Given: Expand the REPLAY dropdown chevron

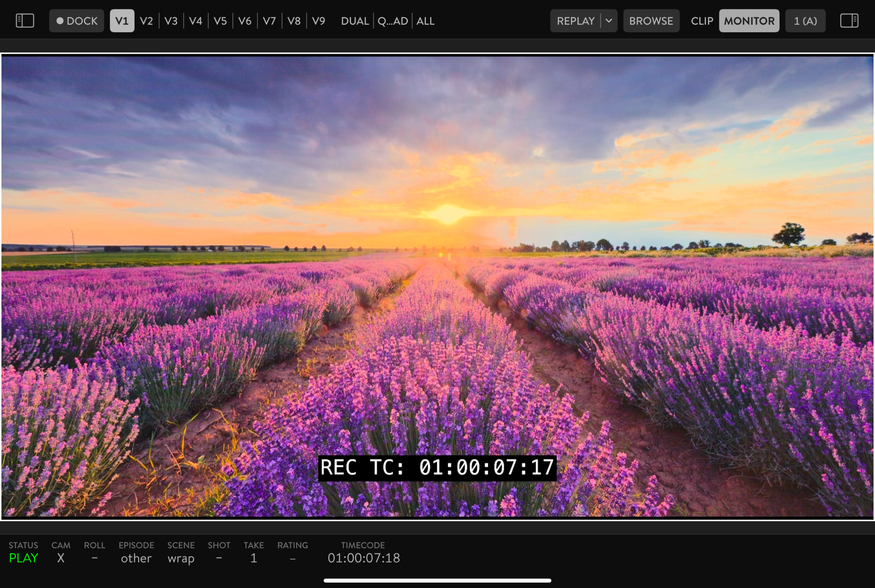Looking at the screenshot, I should [609, 21].
